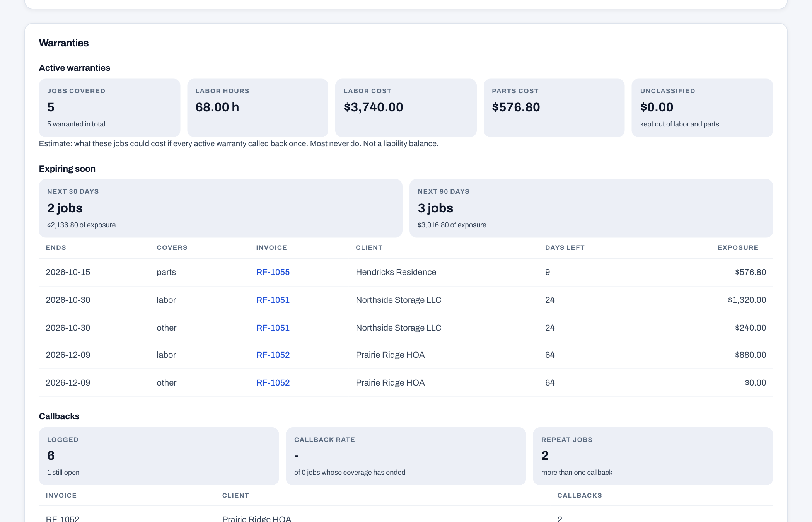This screenshot has height=522, width=812.
Task: Click the 1 still open note
Action: tap(63, 473)
